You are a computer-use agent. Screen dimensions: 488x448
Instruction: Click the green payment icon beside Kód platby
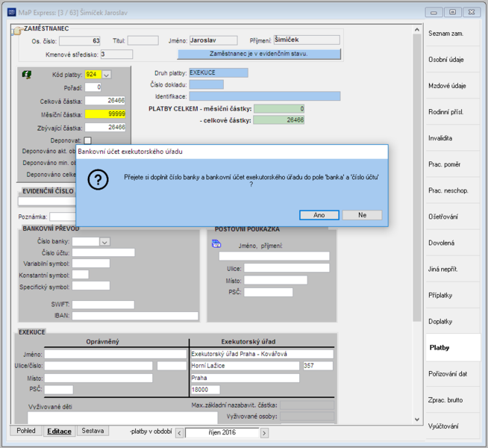(x=27, y=75)
